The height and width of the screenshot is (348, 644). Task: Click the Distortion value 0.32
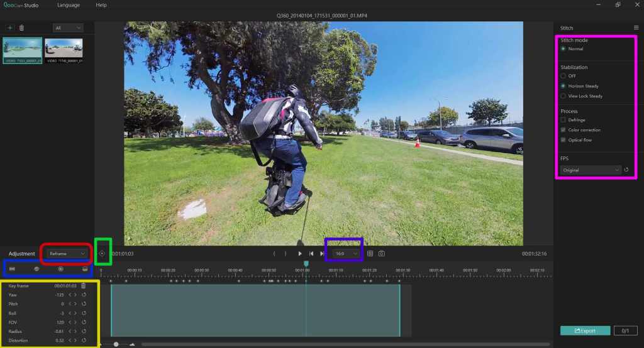(x=60, y=340)
